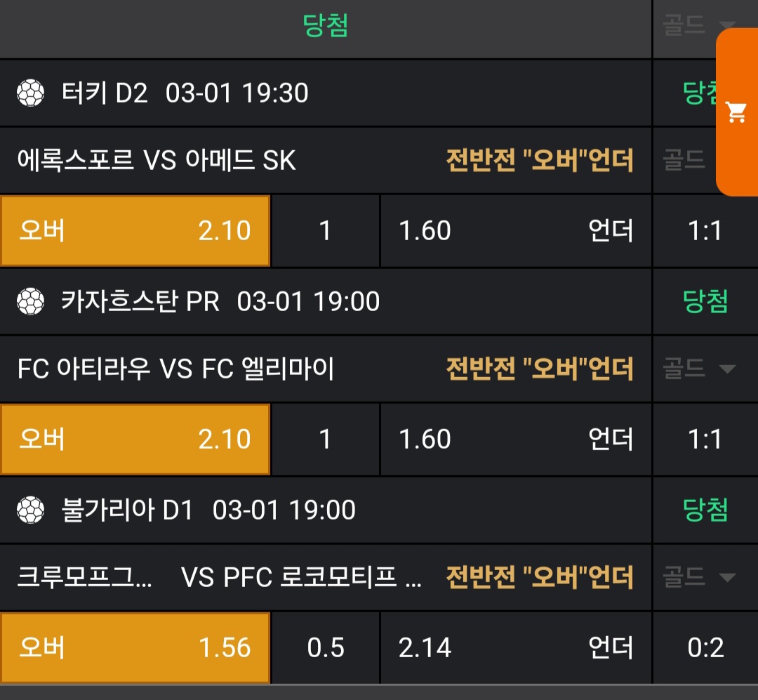
Task: Click the 0.5 handicap value in 불가리아 match
Action: [x=326, y=647]
